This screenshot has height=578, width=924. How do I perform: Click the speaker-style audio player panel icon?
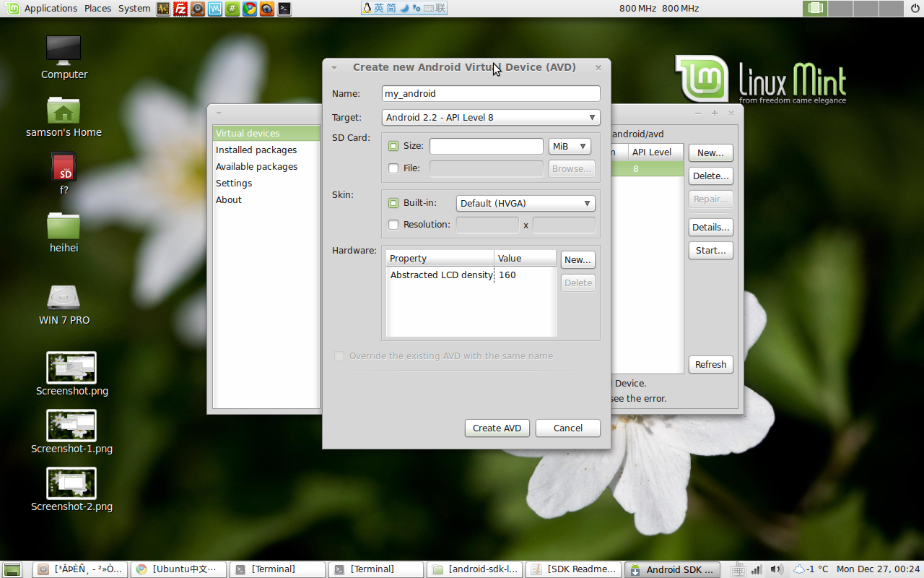[198, 9]
